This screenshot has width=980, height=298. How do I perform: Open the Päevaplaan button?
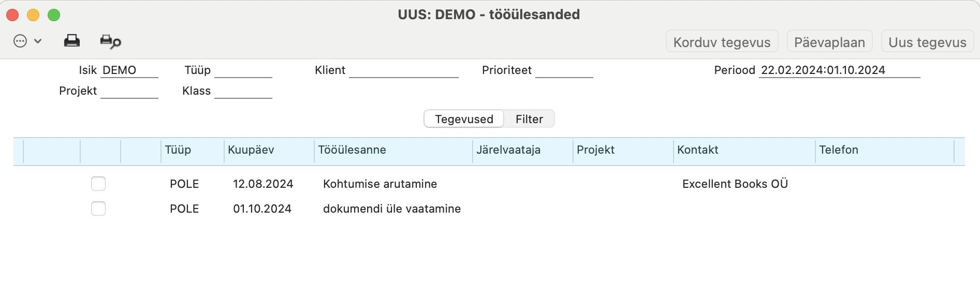point(829,42)
